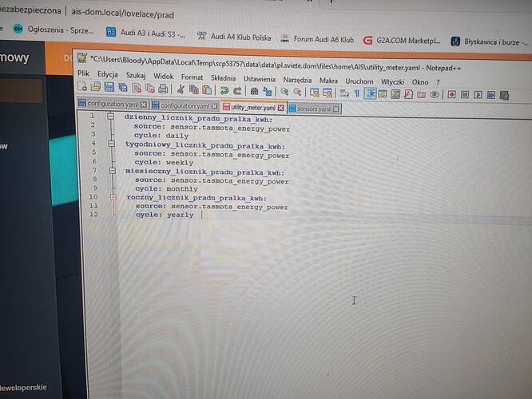Open the Narzędzia menu

pyautogui.click(x=297, y=80)
